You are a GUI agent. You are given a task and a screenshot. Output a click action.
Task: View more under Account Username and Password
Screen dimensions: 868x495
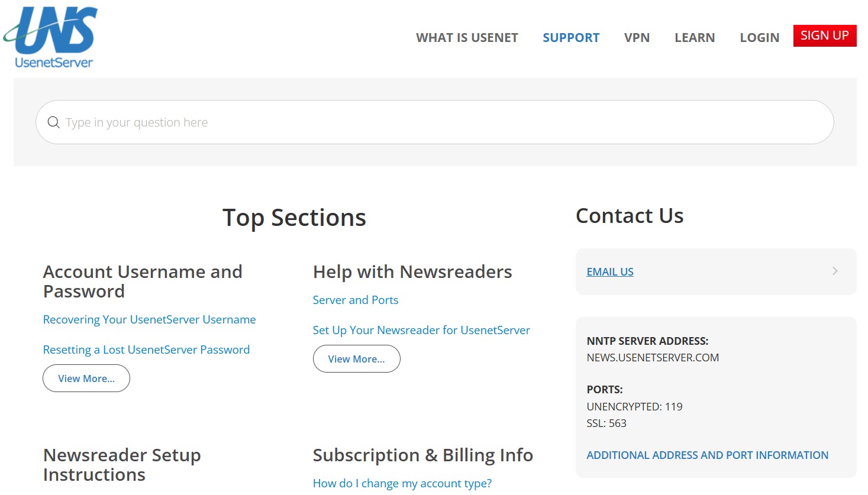pos(86,378)
